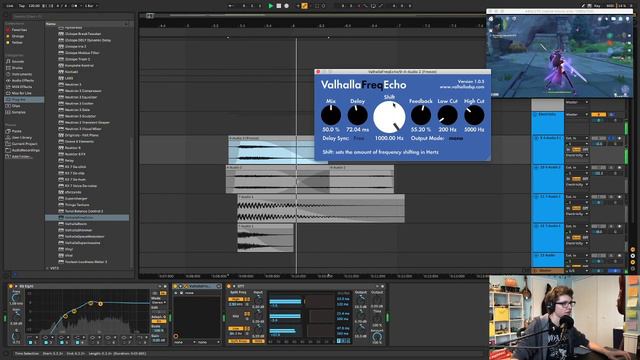This screenshot has width=640, height=360.
Task: Click the High Cut knob in ValhallaFreqEcho
Action: [x=474, y=115]
